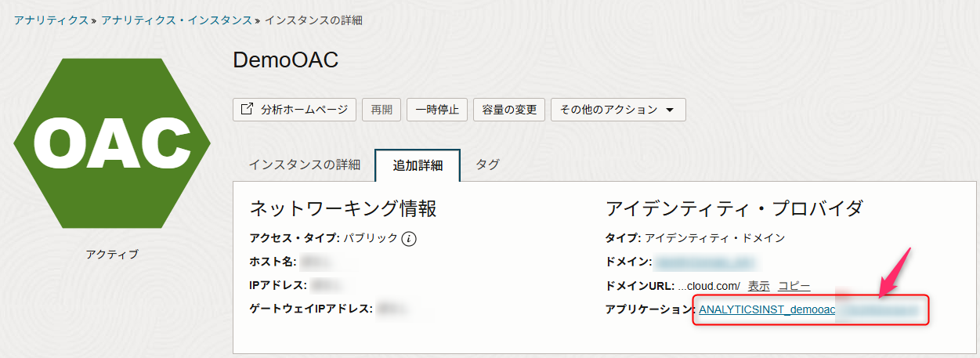Click the DemoOAC instance title
The image size is (980, 358).
point(286,60)
